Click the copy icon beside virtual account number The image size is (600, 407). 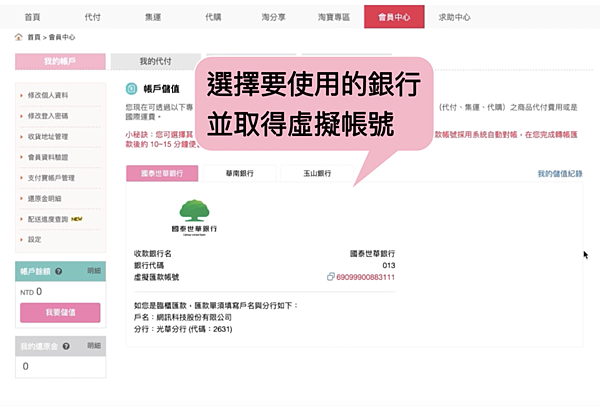331,277
